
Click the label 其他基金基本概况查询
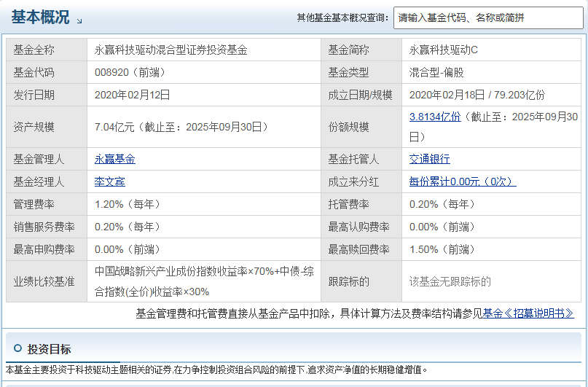click(342, 17)
